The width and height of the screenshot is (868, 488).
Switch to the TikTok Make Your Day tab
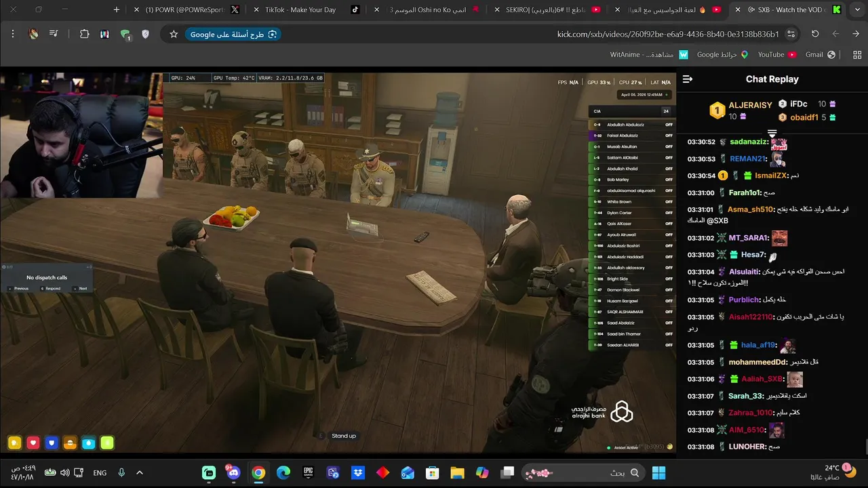tap(307, 9)
